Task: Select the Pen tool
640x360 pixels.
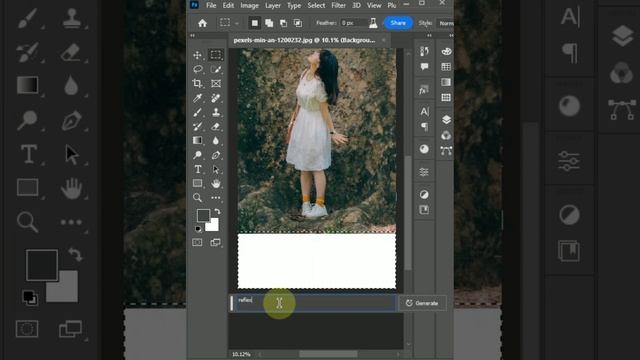Action: (216, 155)
